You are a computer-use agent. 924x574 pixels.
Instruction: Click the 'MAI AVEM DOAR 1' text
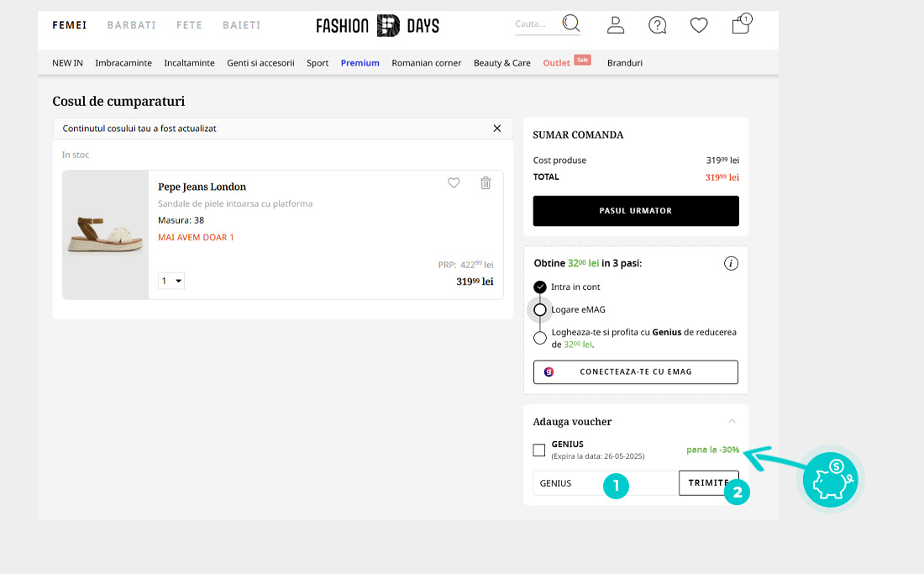[x=196, y=237]
